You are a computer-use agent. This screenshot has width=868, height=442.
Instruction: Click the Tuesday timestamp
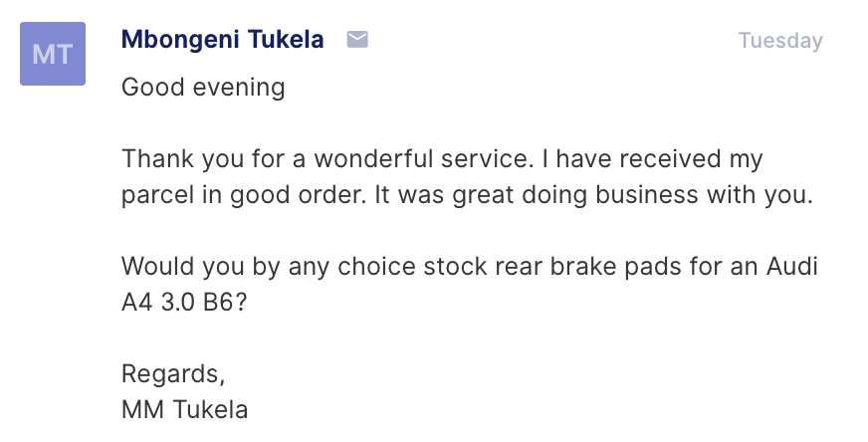780,41
